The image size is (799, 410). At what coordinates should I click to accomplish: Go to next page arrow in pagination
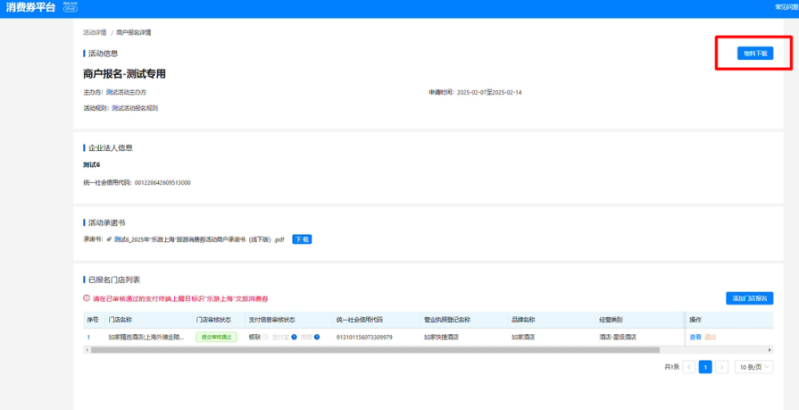tap(721, 367)
